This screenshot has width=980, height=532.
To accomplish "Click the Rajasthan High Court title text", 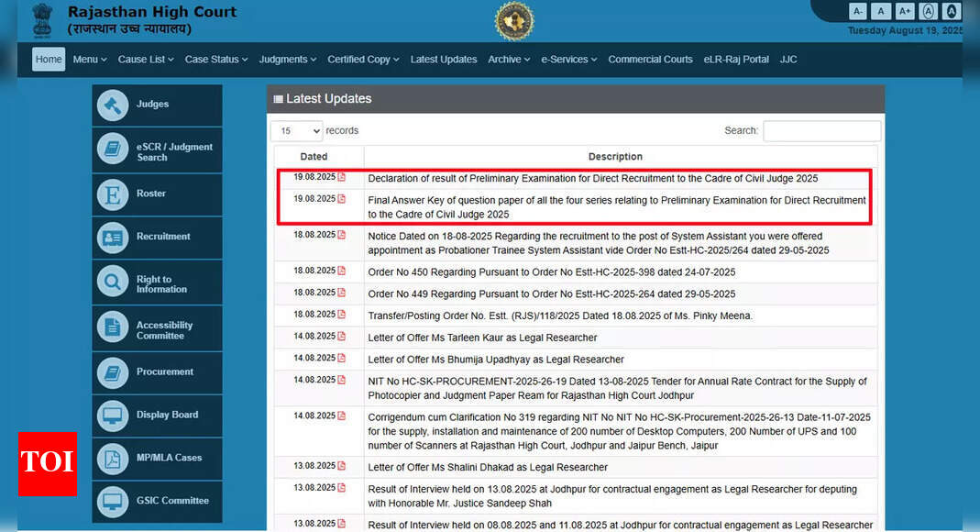I will [x=152, y=12].
